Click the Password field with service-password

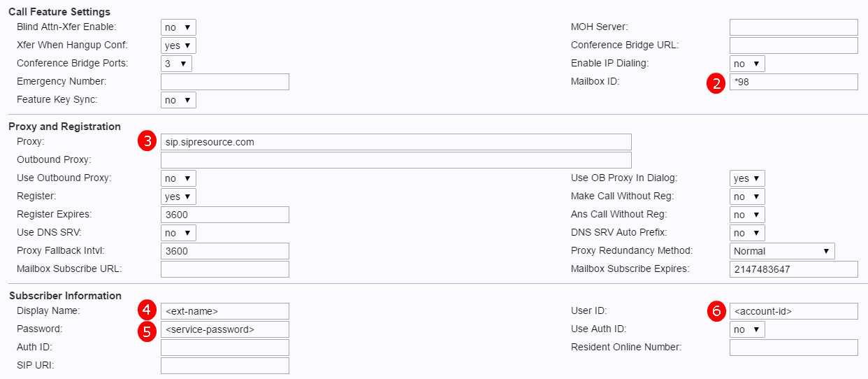pyautogui.click(x=224, y=329)
